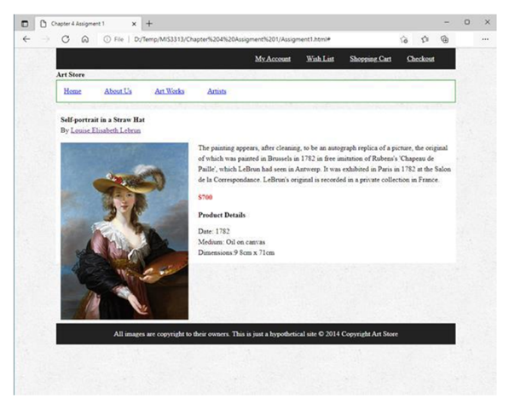Open the Favorites list icon
Image resolution: width=532 pixels, height=410 pixels.
tap(425, 39)
